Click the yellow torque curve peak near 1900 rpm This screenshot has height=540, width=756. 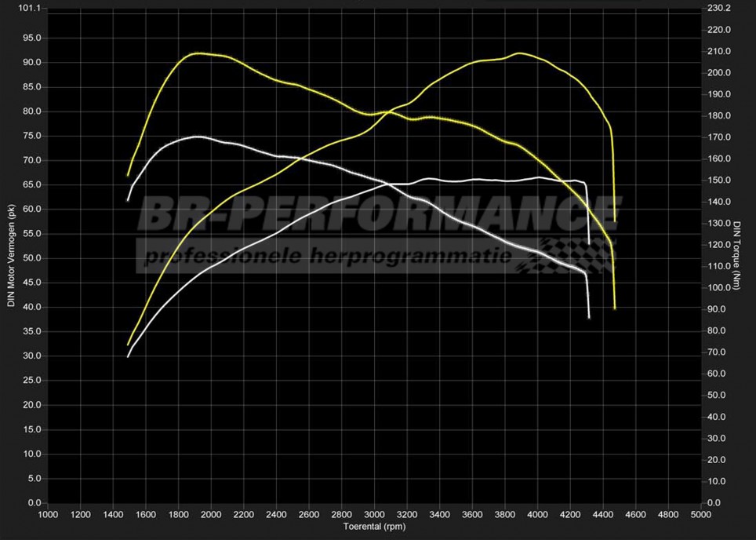coord(198,53)
